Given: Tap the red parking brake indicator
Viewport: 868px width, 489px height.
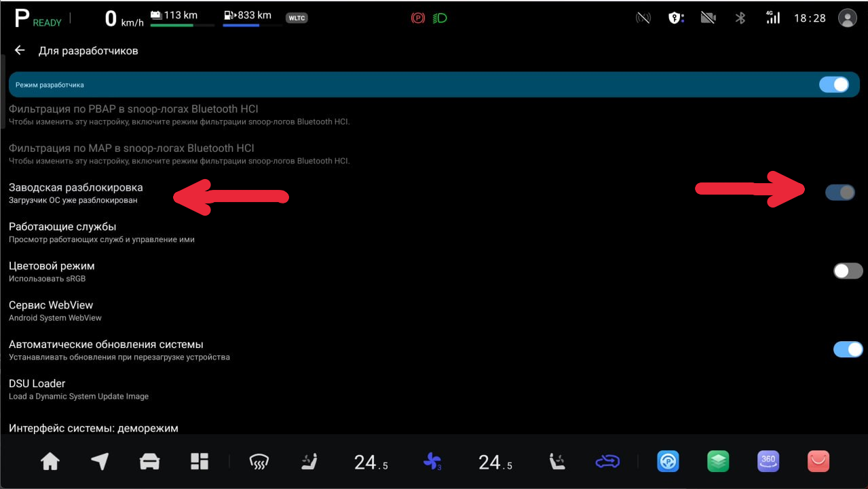Looking at the screenshot, I should 418,18.
